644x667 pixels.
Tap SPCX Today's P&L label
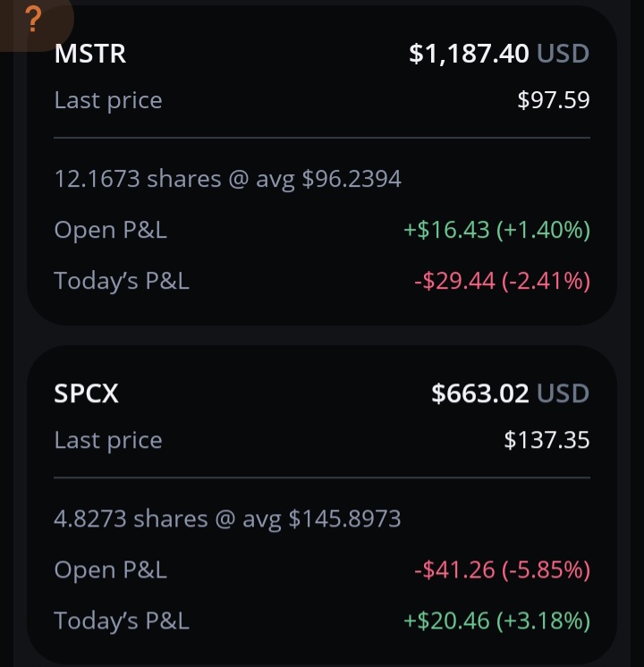[122, 621]
